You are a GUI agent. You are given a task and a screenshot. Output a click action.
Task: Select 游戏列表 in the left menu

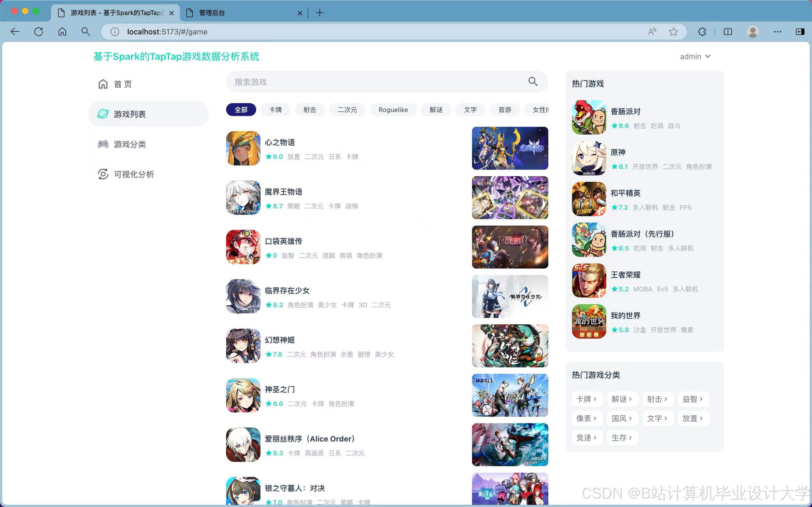pos(129,114)
